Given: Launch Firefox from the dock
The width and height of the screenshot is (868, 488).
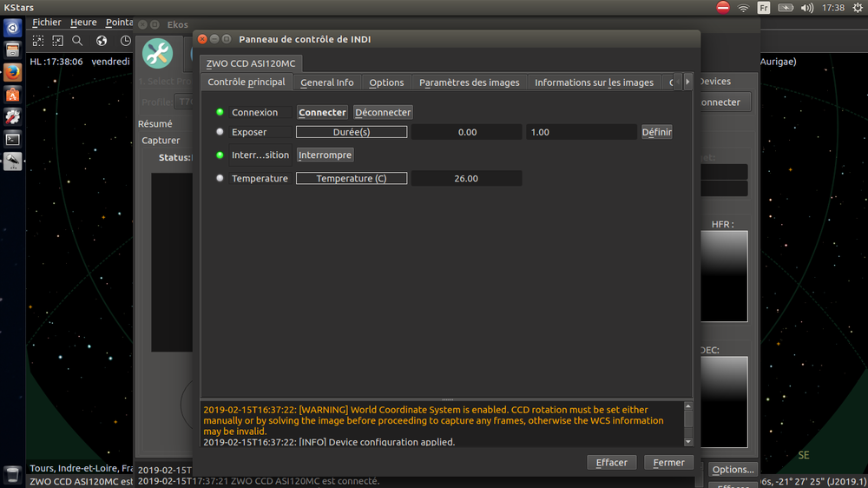Looking at the screenshot, I should 12,72.
